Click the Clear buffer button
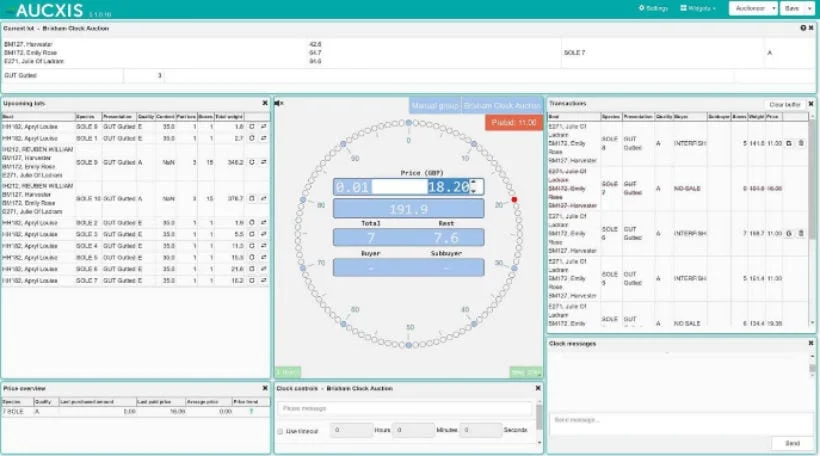Image resolution: width=820 pixels, height=456 pixels. 783,104
